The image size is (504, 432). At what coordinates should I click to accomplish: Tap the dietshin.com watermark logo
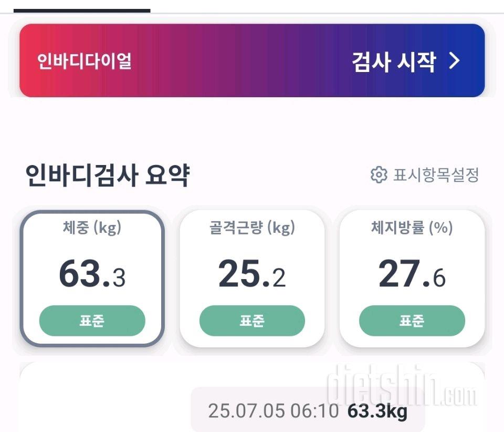(x=402, y=386)
